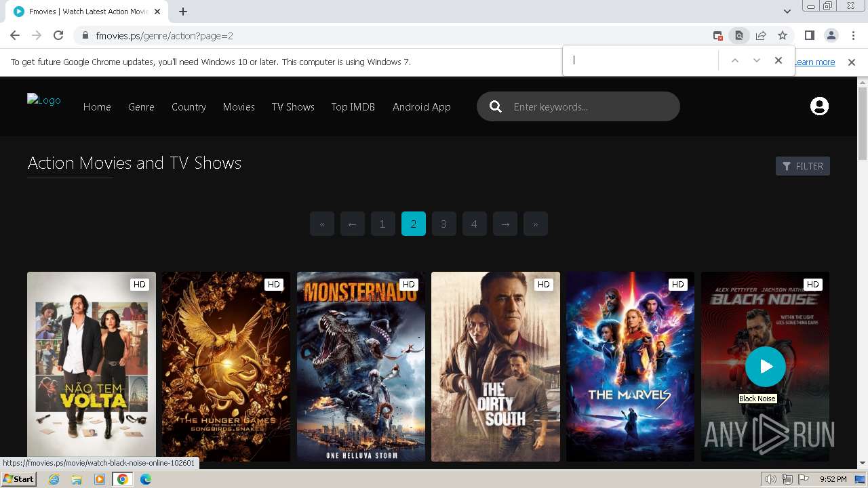
Task: Play Black Noise with the play button
Action: pos(766,367)
